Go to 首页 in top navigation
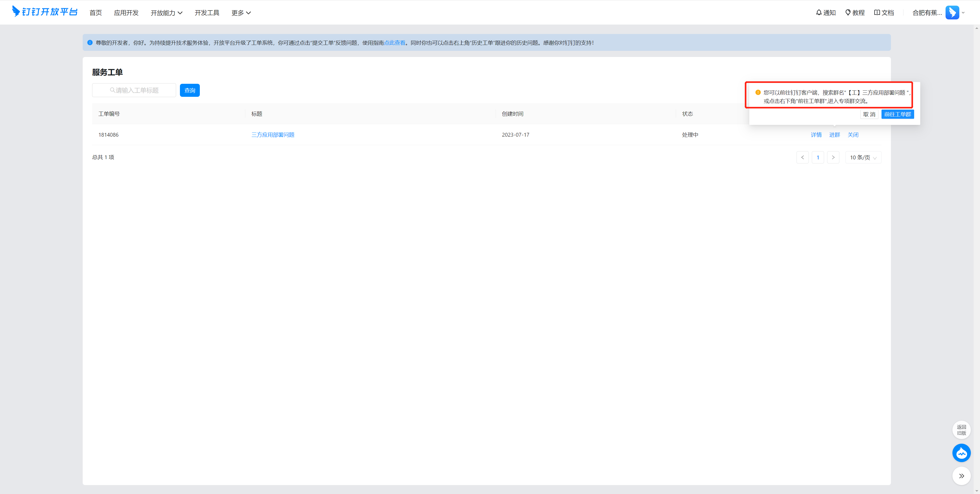Viewport: 980px width, 494px height. pos(95,13)
